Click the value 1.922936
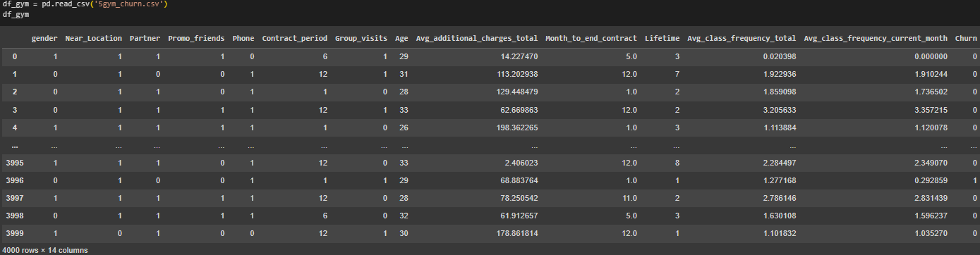Image resolution: width=980 pixels, height=255 pixels. pos(780,74)
